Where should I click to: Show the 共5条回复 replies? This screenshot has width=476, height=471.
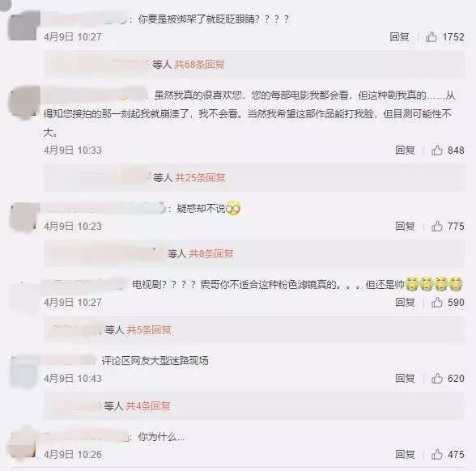[149, 330]
